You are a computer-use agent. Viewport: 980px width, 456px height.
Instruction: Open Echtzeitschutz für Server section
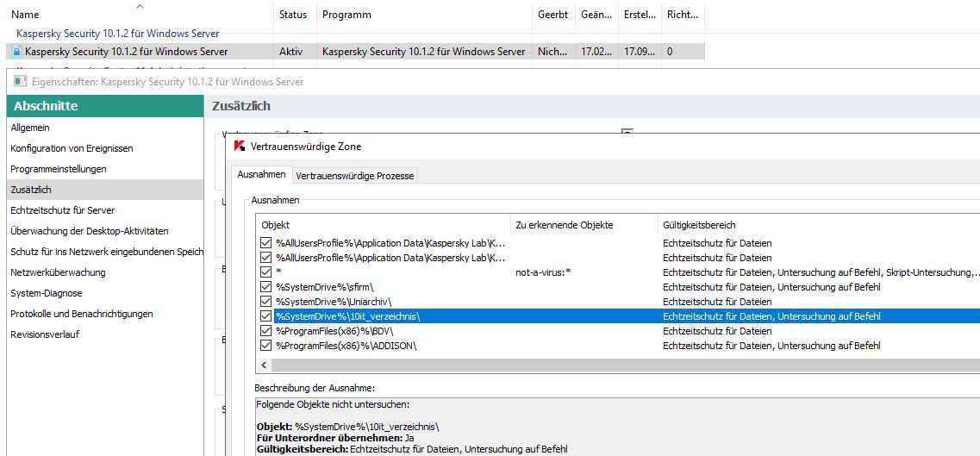[63, 209]
